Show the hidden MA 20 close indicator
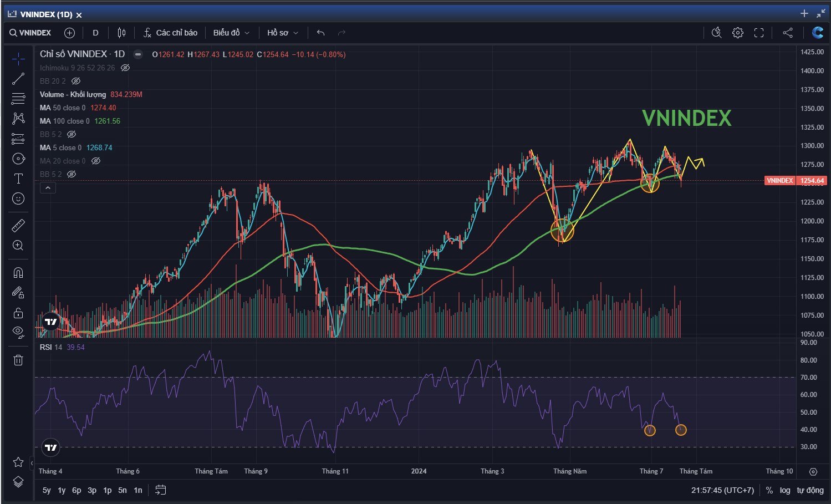The width and height of the screenshot is (831, 504). click(96, 161)
